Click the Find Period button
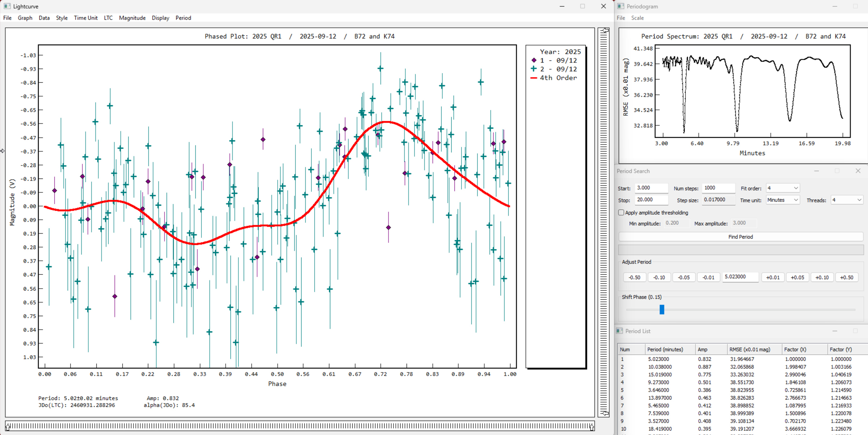This screenshot has height=435, width=868. point(741,237)
